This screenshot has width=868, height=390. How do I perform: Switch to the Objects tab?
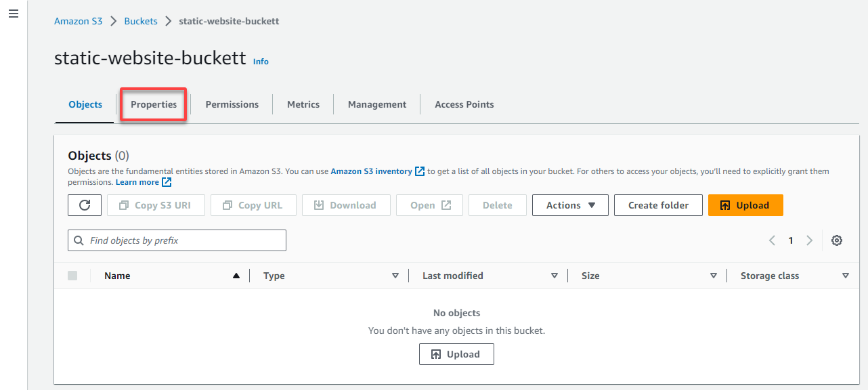[x=85, y=104]
